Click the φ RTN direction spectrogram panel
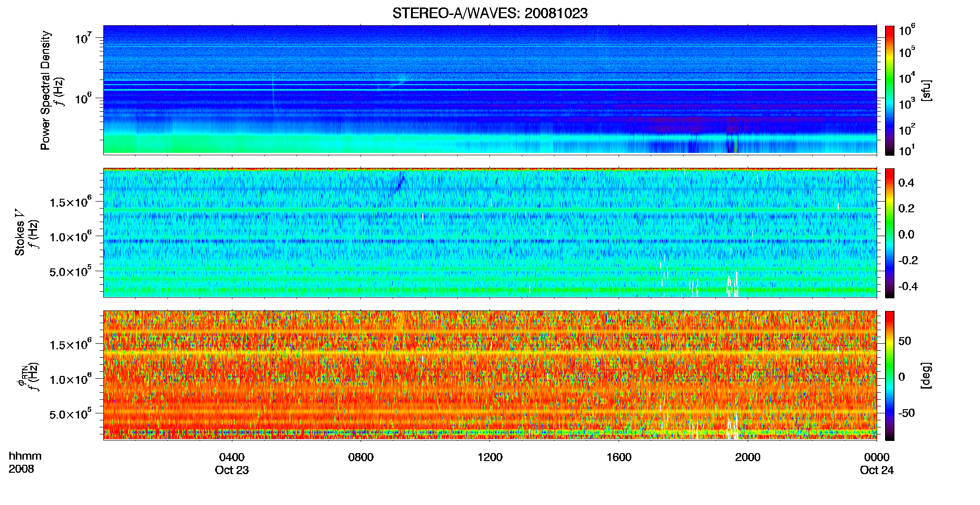Screen dimensions: 980x505 [x=490, y=375]
